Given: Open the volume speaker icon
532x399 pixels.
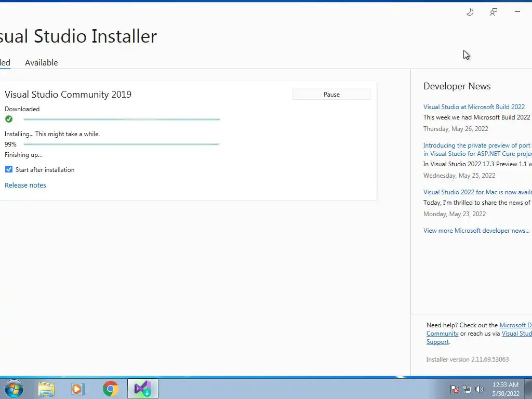Looking at the screenshot, I should pyautogui.click(x=479, y=390).
